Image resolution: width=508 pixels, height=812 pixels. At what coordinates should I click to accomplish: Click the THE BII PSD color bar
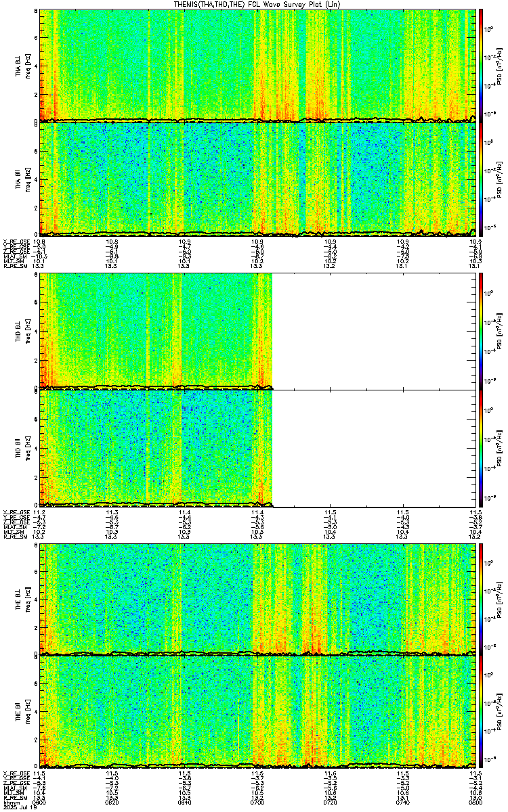coord(481,711)
